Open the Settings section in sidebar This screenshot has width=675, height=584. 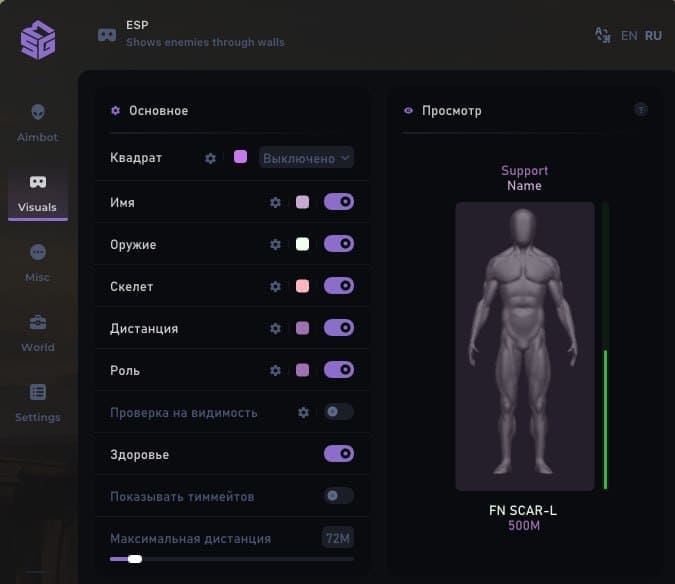point(38,402)
